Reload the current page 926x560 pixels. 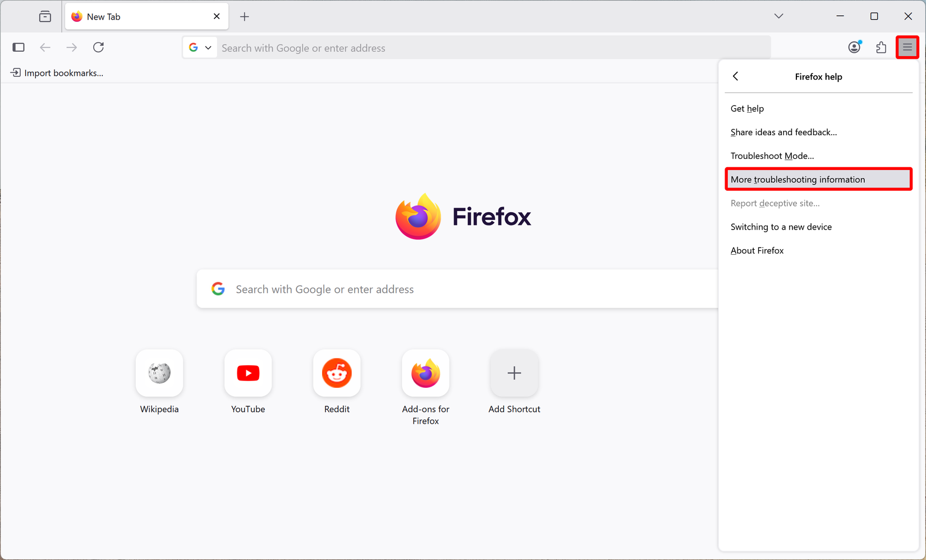coord(99,47)
